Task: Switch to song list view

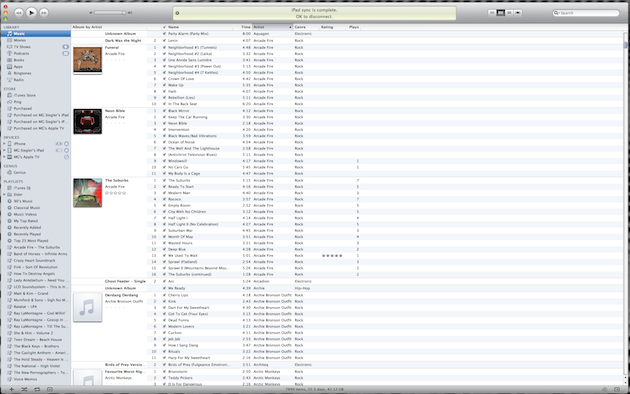Action: click(x=492, y=13)
